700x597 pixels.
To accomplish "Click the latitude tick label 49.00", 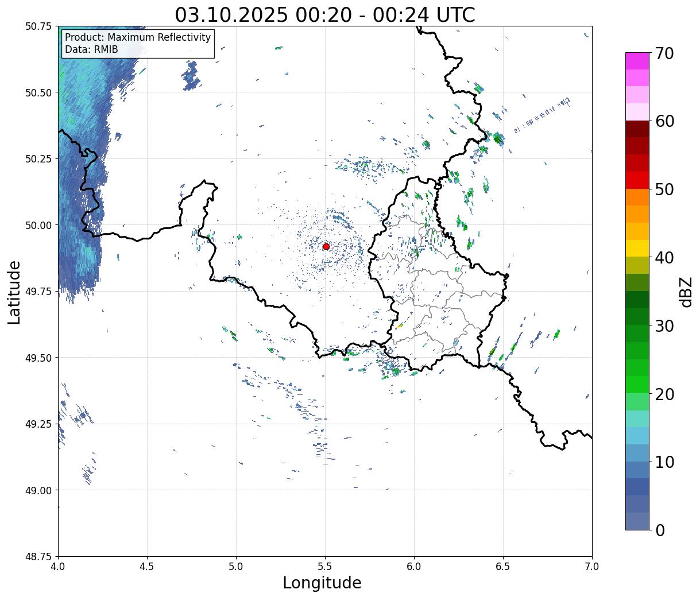I will pyautogui.click(x=38, y=490).
